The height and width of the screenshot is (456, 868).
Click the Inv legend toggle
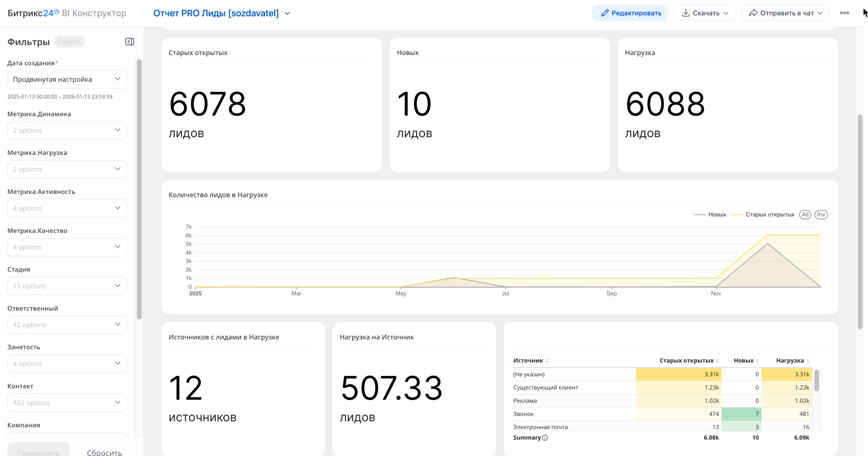pyautogui.click(x=821, y=214)
